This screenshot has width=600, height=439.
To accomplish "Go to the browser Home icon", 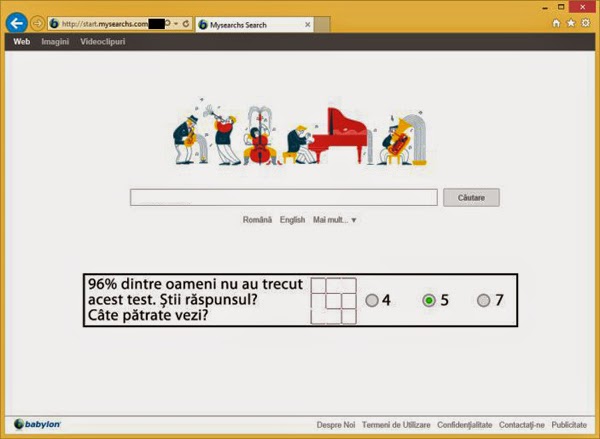I will 556,23.
